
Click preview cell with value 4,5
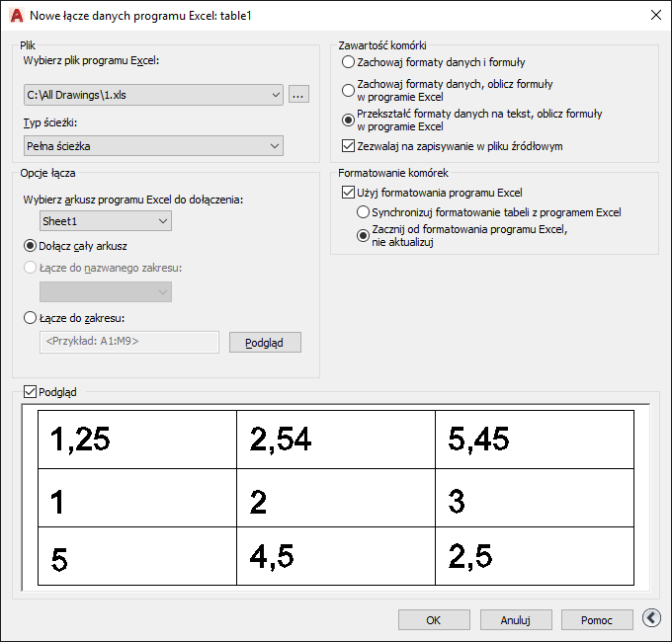click(x=336, y=556)
